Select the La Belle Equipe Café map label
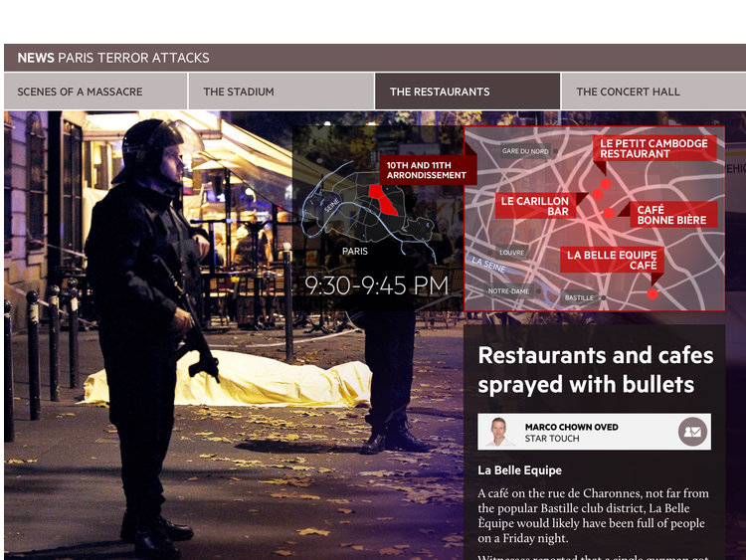This screenshot has width=746, height=560. 612,260
